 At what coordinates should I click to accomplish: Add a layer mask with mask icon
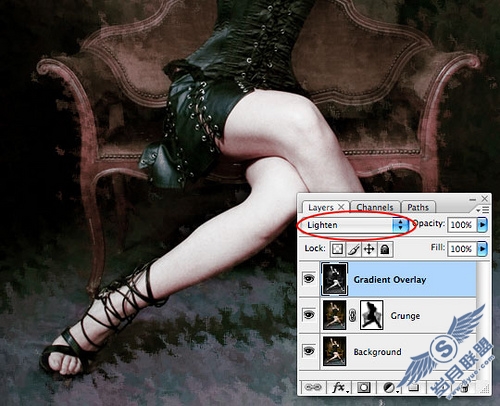click(364, 387)
